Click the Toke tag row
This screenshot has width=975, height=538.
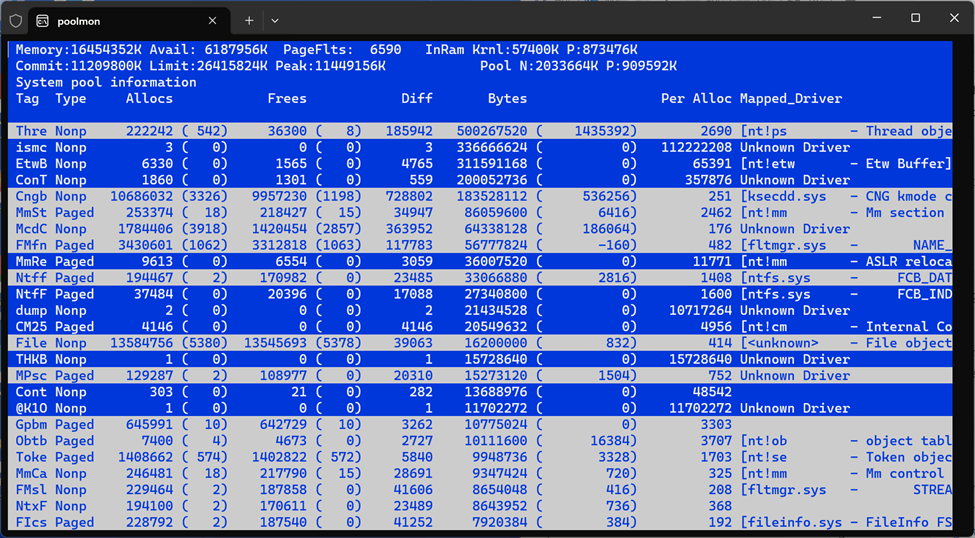[480, 457]
